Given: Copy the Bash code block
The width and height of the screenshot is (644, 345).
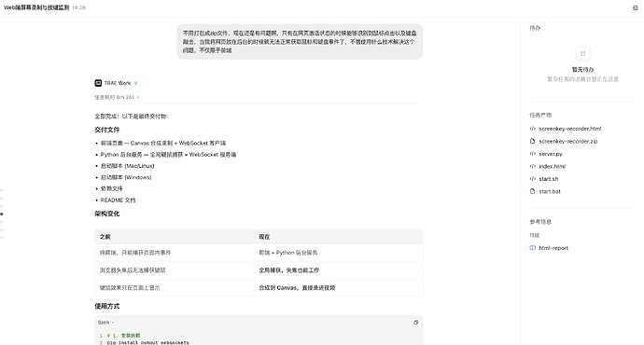Looking at the screenshot, I should [x=415, y=323].
